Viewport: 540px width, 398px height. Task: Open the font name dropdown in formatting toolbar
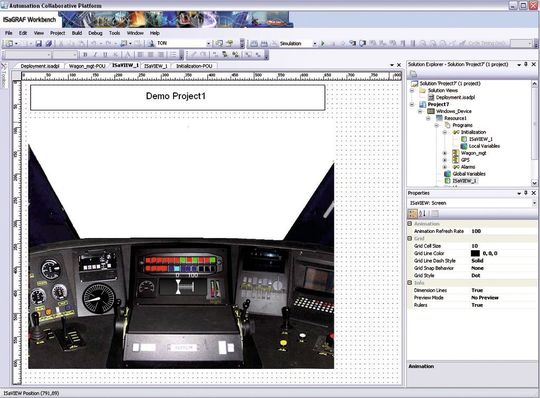[49, 54]
